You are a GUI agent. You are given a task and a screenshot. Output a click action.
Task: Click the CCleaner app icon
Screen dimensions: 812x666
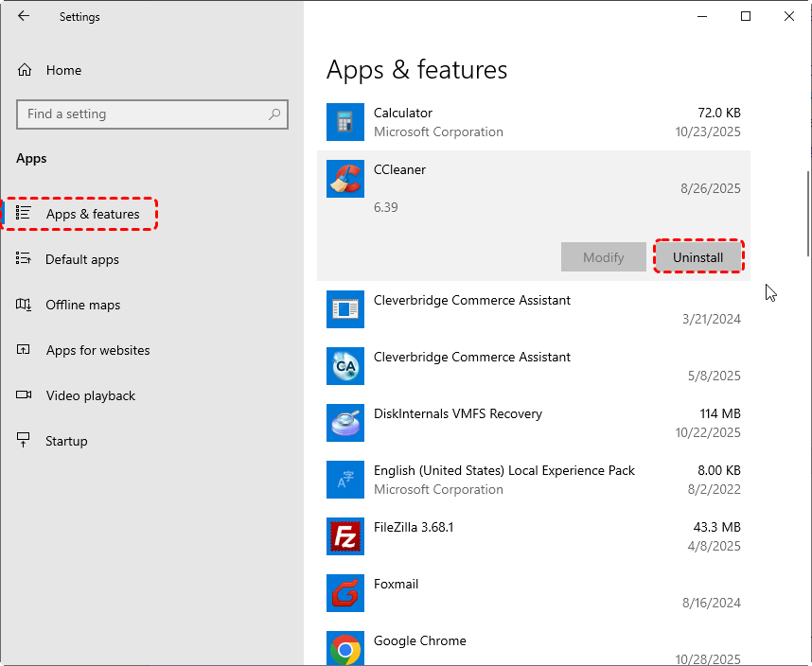tap(344, 179)
